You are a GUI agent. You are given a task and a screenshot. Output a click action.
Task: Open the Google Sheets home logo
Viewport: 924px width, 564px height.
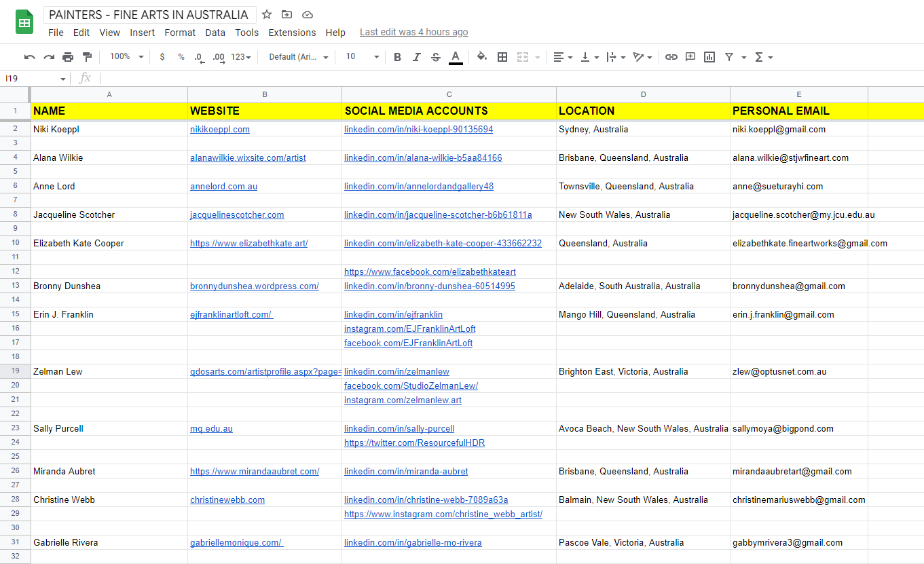pyautogui.click(x=24, y=22)
